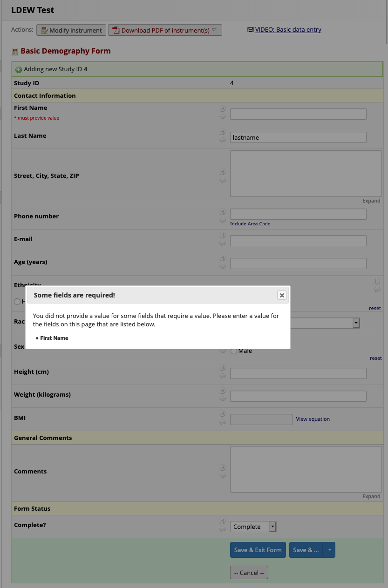Open the VIDEO: Basic data entry link

pos(288,29)
